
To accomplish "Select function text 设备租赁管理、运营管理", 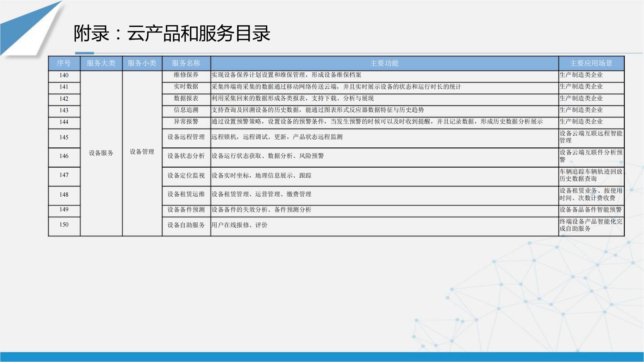I will click(246, 194).
